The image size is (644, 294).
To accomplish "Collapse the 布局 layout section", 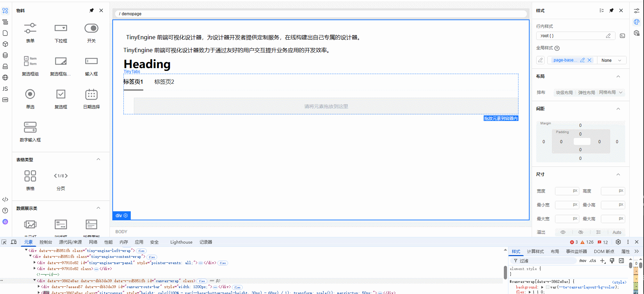I will (x=618, y=76).
